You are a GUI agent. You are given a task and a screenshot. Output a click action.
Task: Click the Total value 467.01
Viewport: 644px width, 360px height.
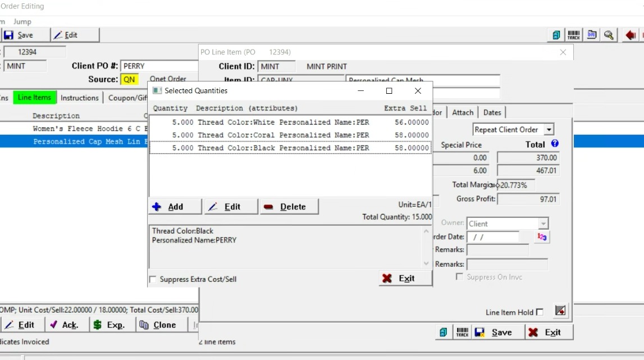[528, 171]
